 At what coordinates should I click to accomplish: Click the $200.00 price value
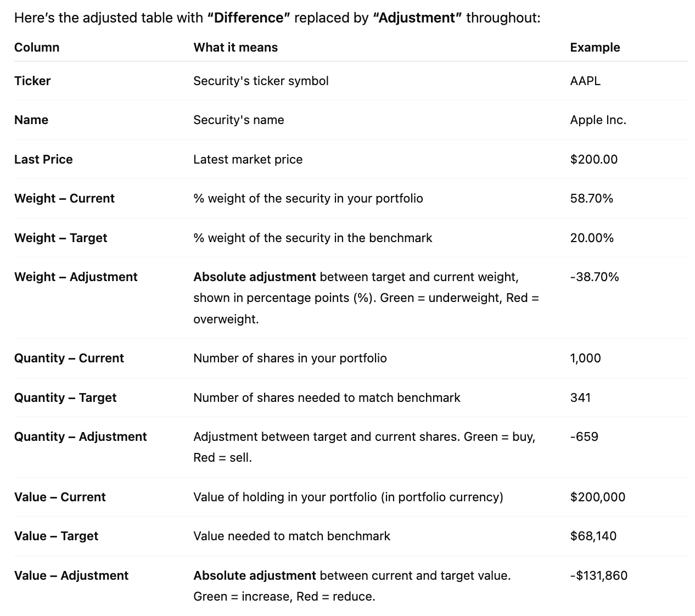coord(593,159)
